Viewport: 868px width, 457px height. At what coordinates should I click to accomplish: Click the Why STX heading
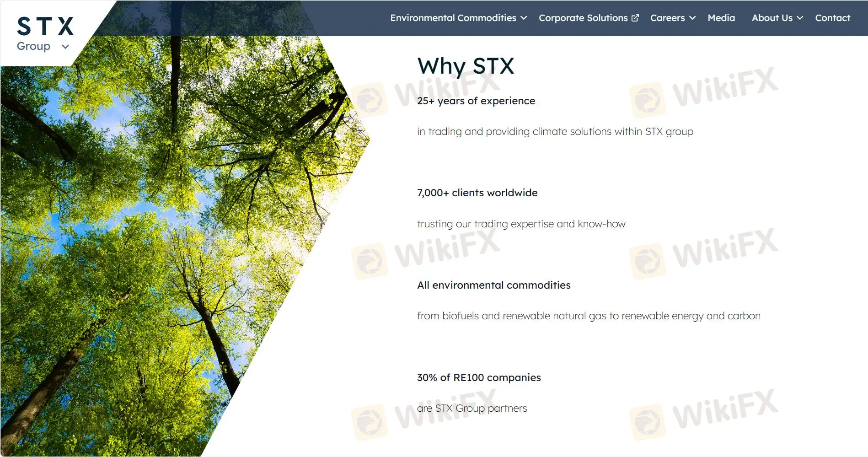pos(466,66)
